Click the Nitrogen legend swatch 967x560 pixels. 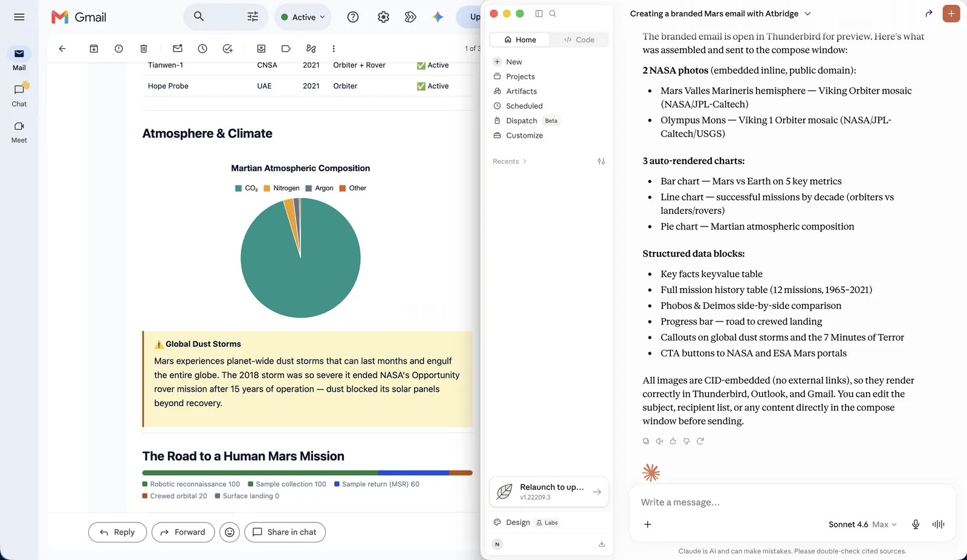click(267, 188)
